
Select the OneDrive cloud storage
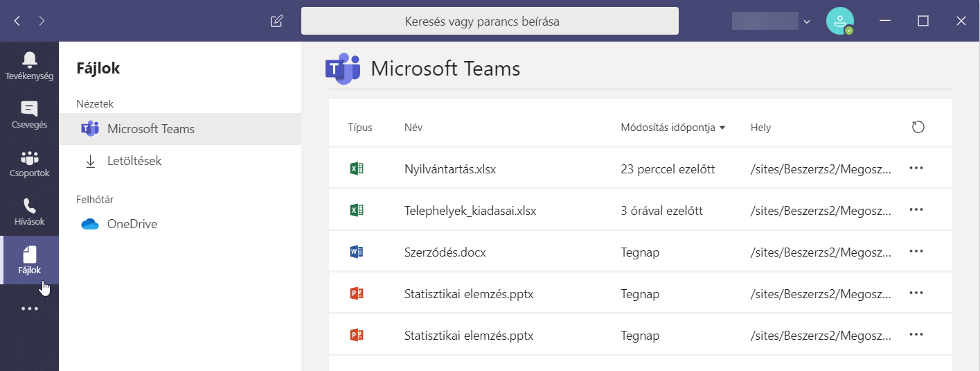pos(132,224)
